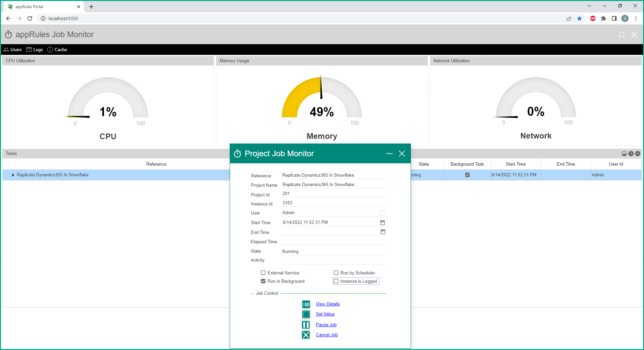Click the Cancel Job X icon

pos(306,335)
